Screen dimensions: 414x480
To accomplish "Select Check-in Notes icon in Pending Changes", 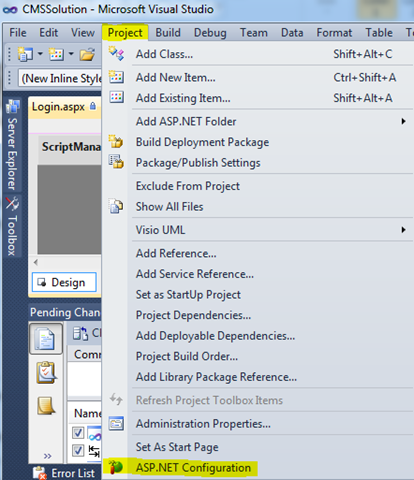I will 46,405.
